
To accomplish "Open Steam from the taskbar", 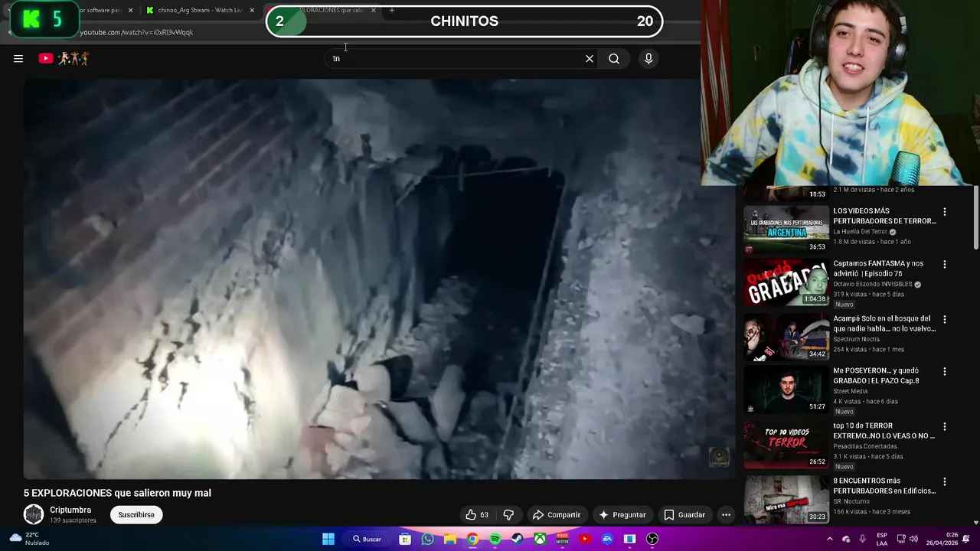I will [518, 539].
